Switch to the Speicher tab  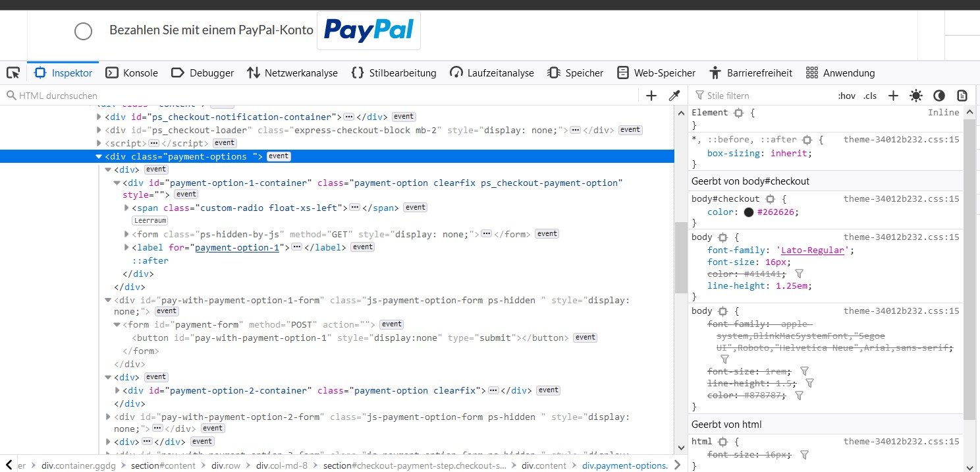pos(576,73)
